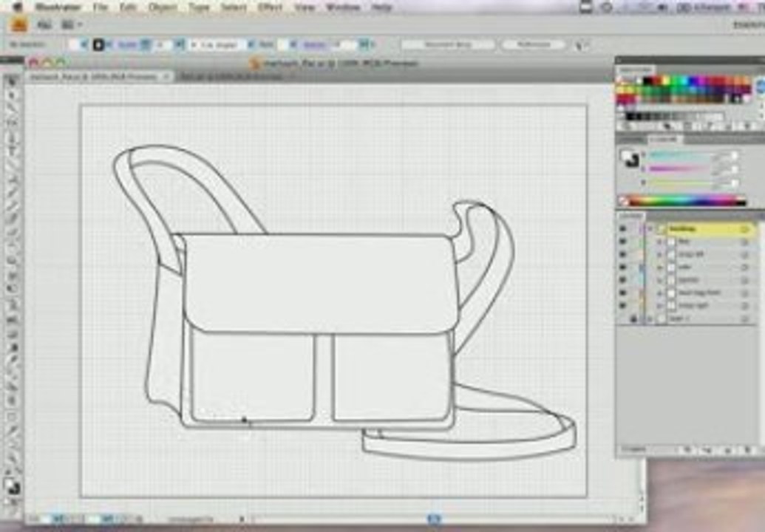Close the first document tab
This screenshot has height=532, width=765.
(x=166, y=77)
